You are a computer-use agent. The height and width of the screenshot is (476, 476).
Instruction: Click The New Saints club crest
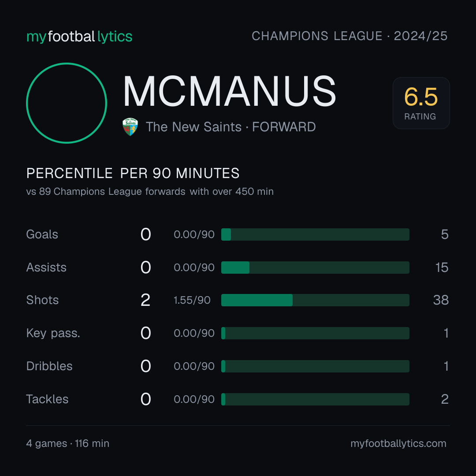pyautogui.click(x=130, y=126)
